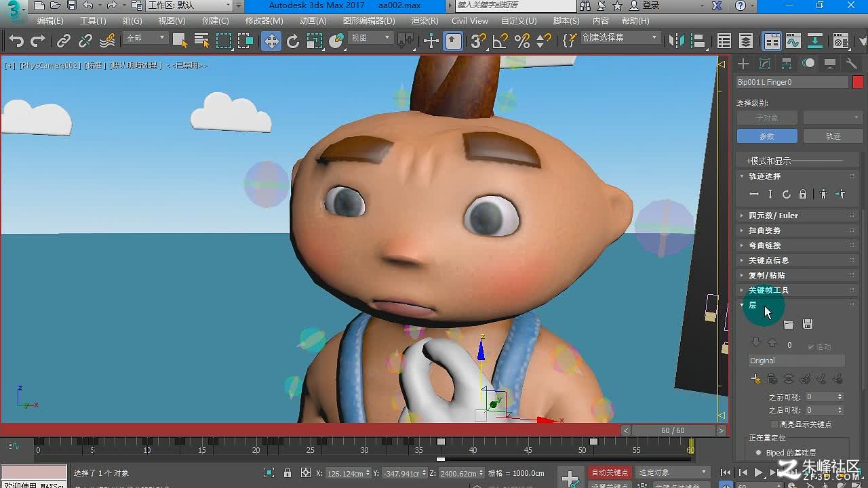Choose the Select Object tool

tap(180, 41)
